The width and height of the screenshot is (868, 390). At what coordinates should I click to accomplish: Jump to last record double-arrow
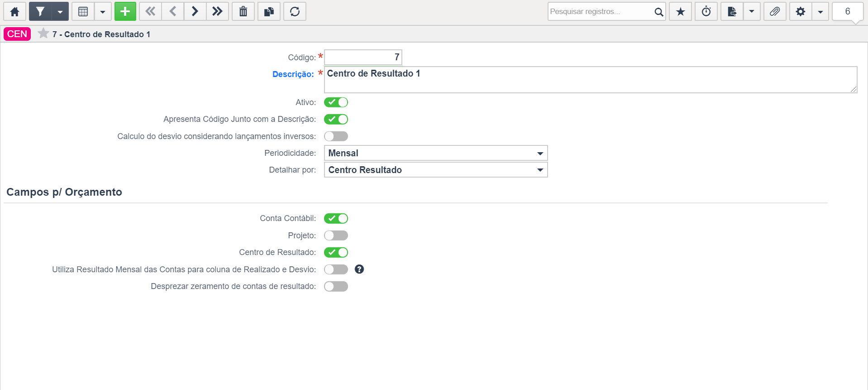click(217, 11)
